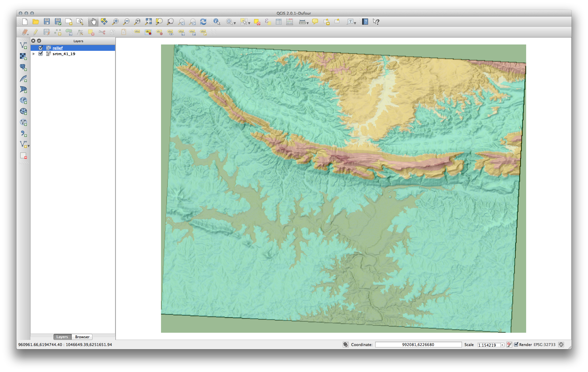Toggle visibility of srtm_41_19 layer
This screenshot has height=372, width=588.
(x=41, y=54)
